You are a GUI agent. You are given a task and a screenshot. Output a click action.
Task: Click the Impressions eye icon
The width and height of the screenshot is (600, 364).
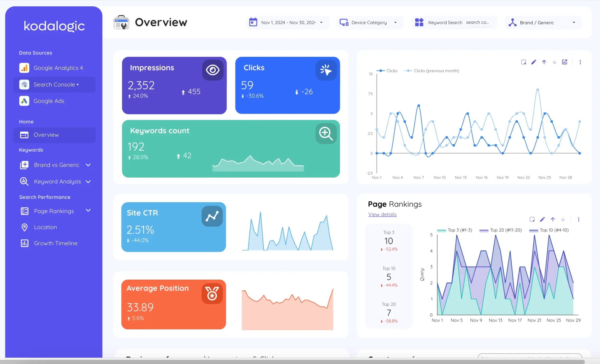(x=213, y=70)
